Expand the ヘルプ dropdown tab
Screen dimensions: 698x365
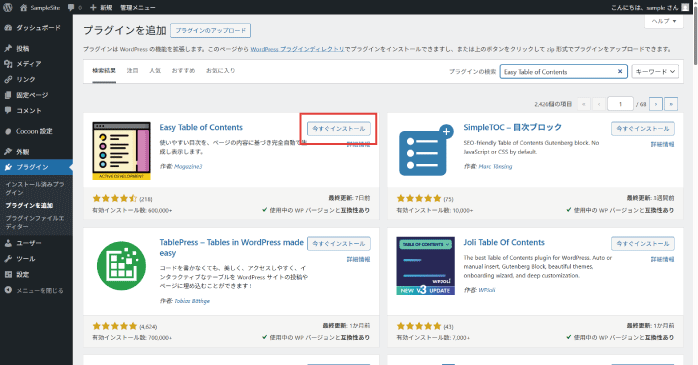click(x=664, y=21)
